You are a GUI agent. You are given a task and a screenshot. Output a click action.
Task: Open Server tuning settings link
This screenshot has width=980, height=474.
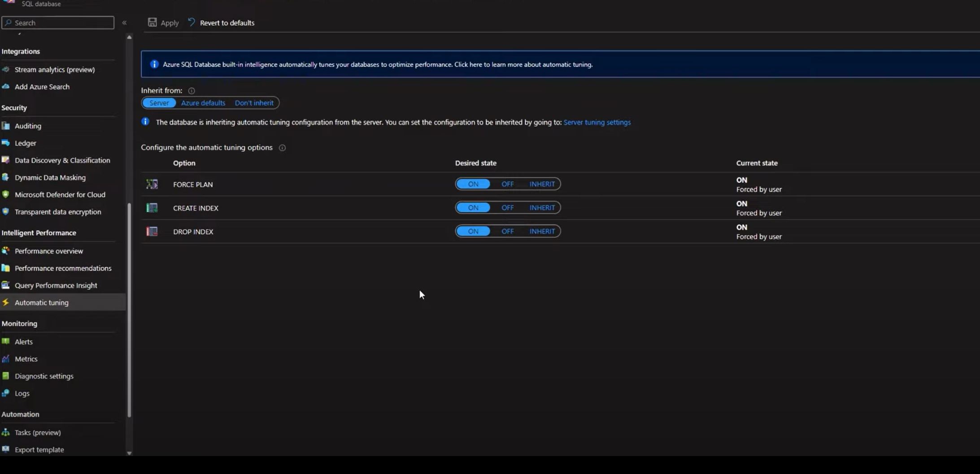597,122
